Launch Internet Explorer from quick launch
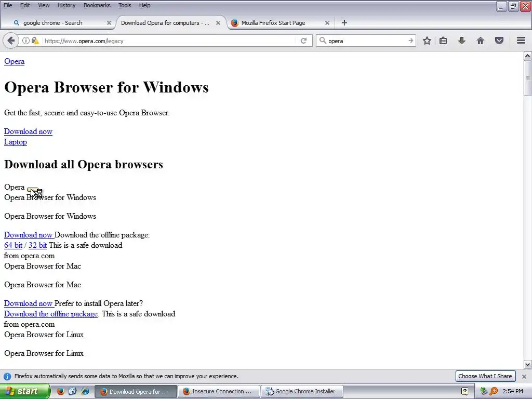Image resolution: width=532 pixels, height=399 pixels. click(x=86, y=391)
